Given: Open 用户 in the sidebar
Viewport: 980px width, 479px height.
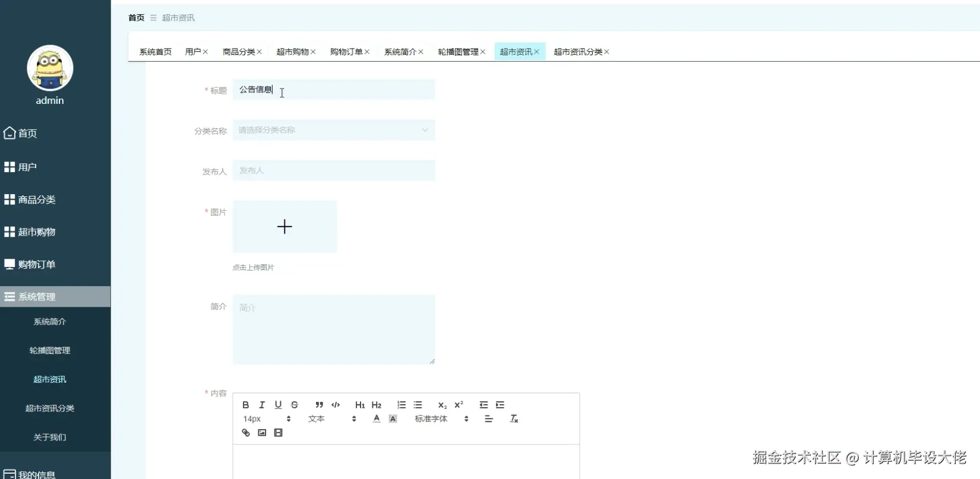Looking at the screenshot, I should point(55,167).
